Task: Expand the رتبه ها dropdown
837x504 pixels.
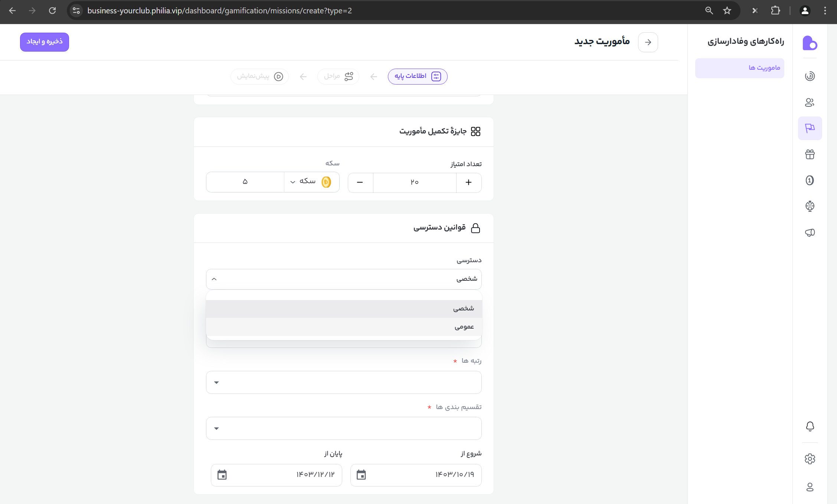Action: 344,382
